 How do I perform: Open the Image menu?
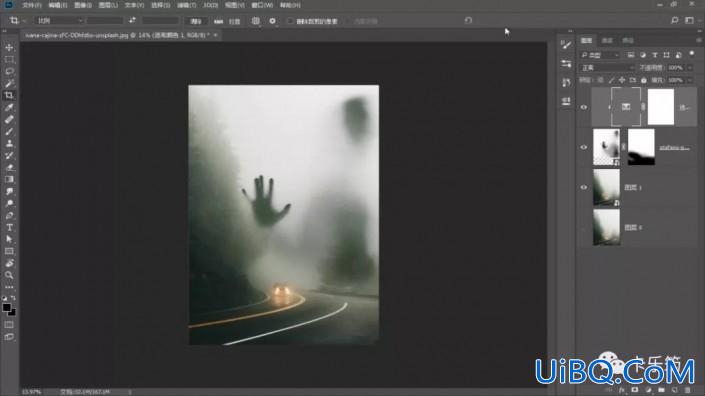(83, 5)
